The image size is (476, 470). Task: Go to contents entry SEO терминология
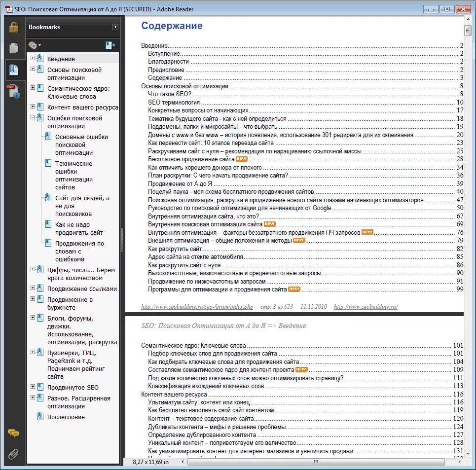click(174, 102)
